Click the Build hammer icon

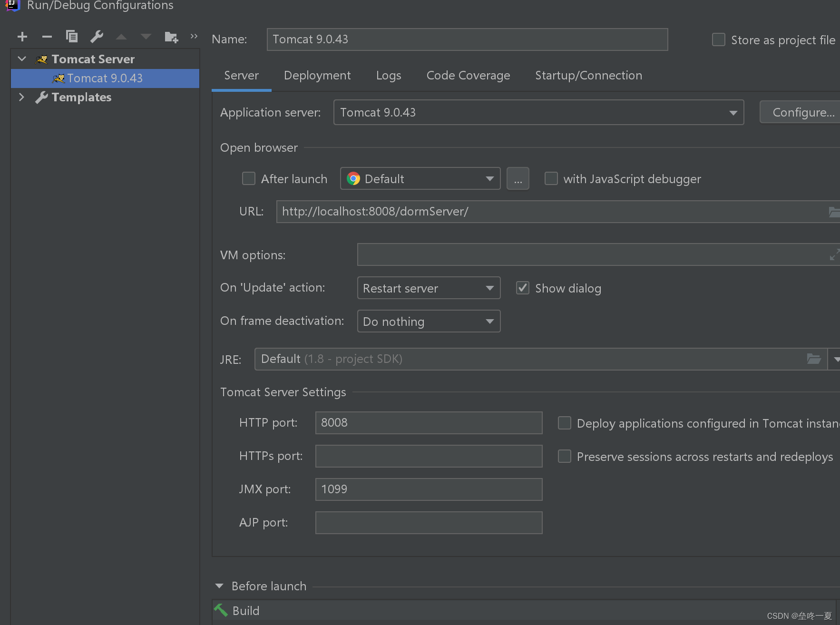click(x=220, y=610)
